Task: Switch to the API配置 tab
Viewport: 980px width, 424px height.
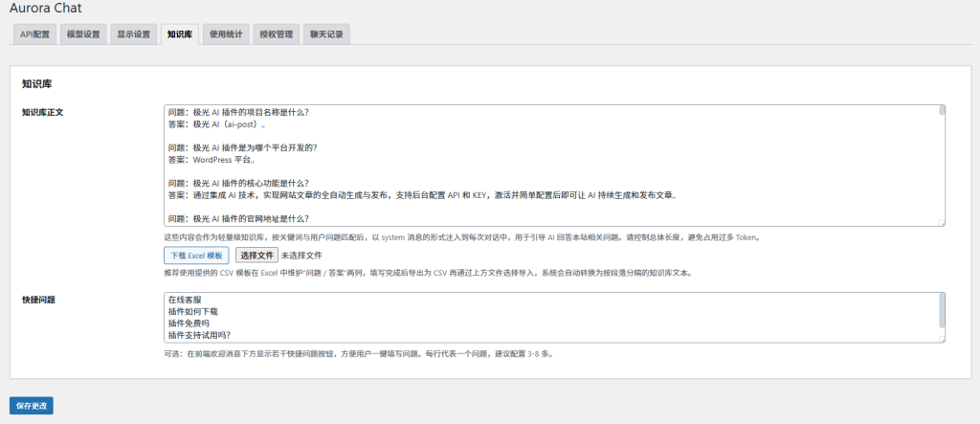Action: click(34, 34)
